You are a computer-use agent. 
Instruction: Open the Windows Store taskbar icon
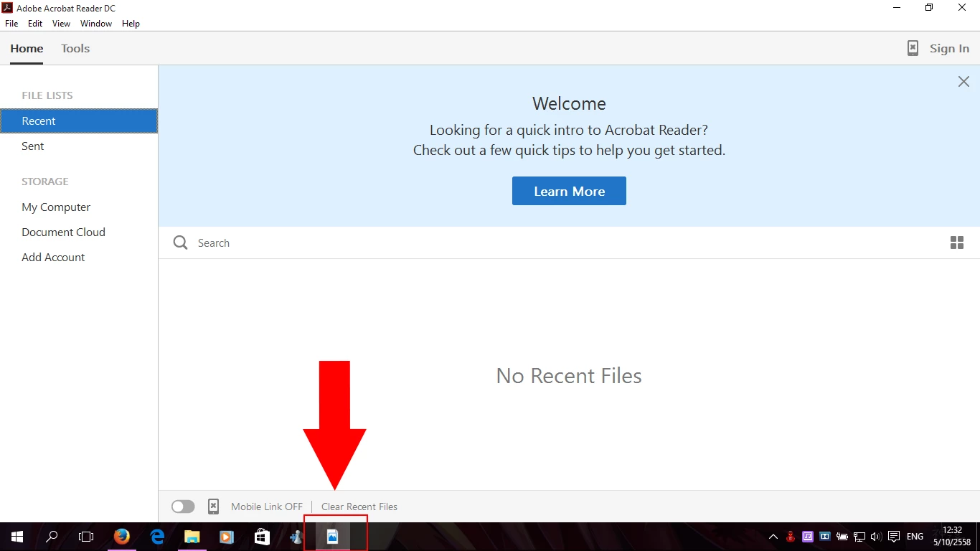262,537
